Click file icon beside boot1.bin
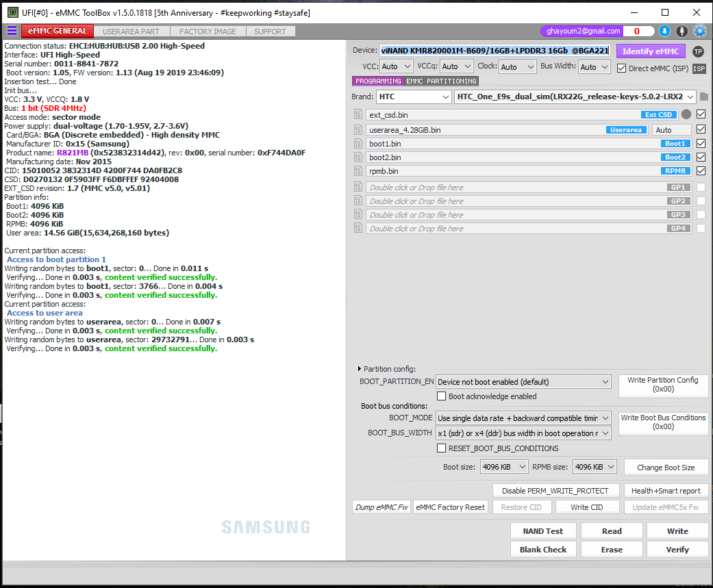 [358, 144]
